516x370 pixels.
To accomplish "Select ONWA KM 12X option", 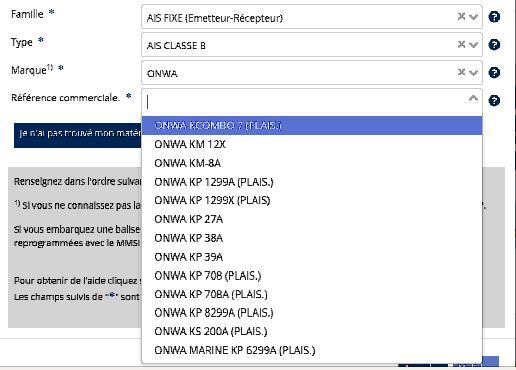I will click(x=312, y=144).
